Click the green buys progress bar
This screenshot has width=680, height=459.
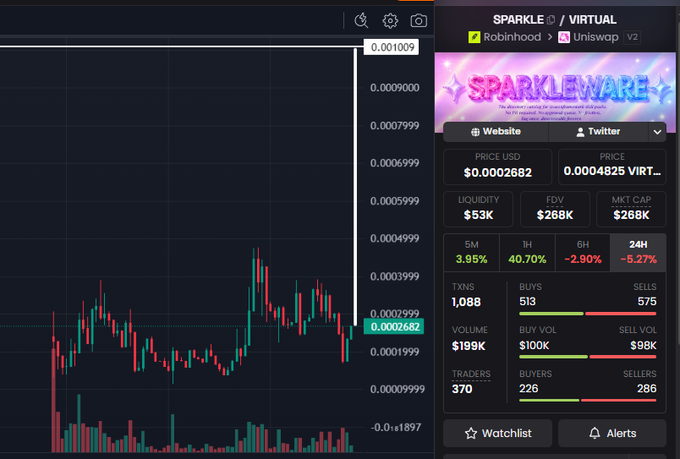[x=551, y=313]
